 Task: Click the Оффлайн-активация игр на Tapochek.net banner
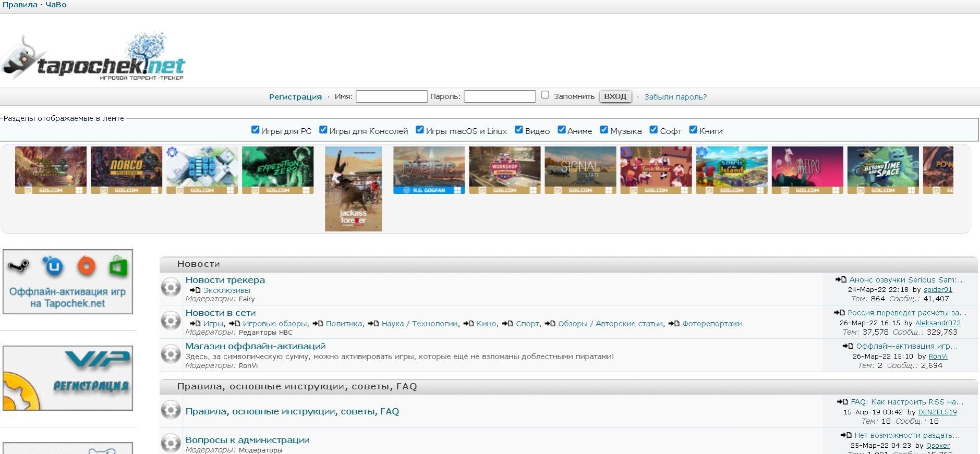[68, 281]
